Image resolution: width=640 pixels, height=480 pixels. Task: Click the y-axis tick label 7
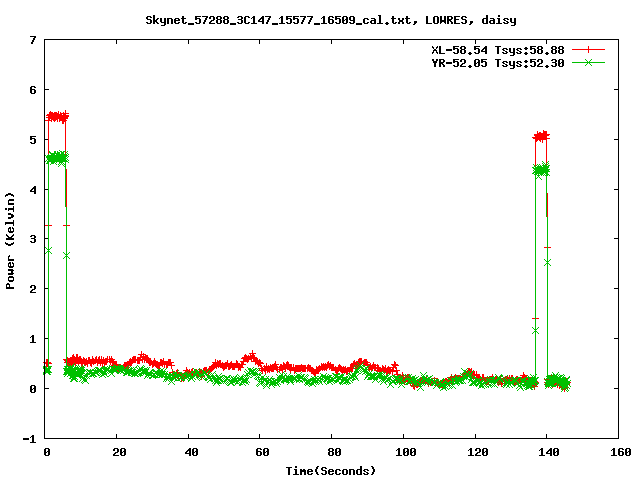pos(33,40)
